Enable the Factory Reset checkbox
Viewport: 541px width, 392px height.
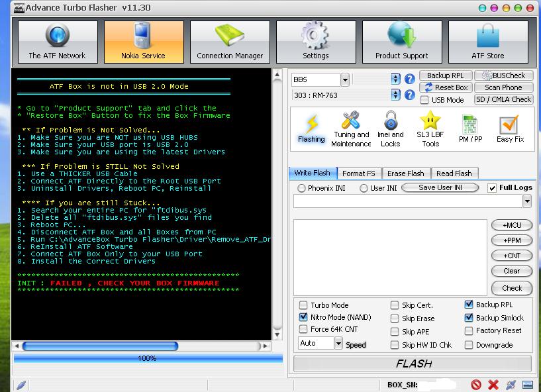469,330
